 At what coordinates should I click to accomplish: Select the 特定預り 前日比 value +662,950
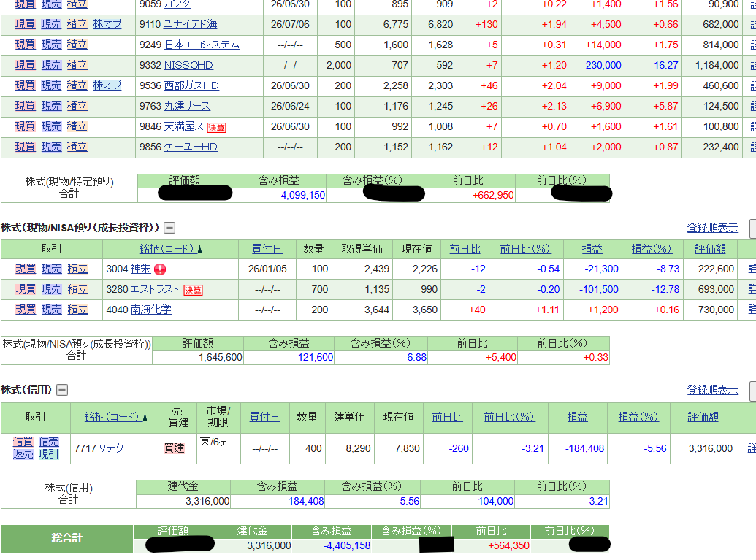[493, 195]
